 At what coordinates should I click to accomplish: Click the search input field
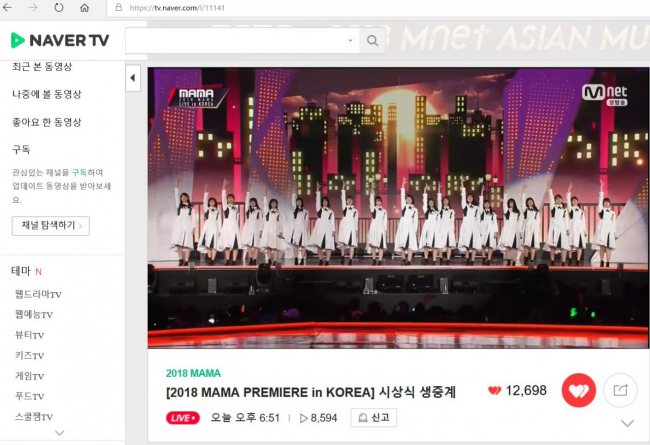tap(243, 41)
